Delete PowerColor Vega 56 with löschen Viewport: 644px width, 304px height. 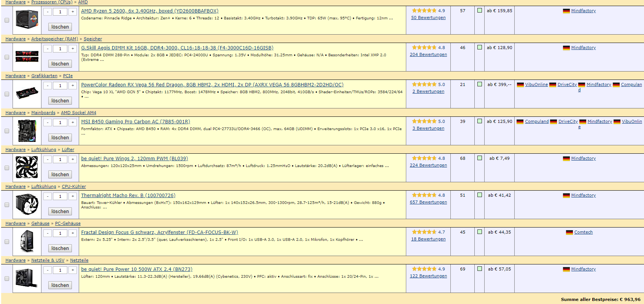[x=60, y=101]
